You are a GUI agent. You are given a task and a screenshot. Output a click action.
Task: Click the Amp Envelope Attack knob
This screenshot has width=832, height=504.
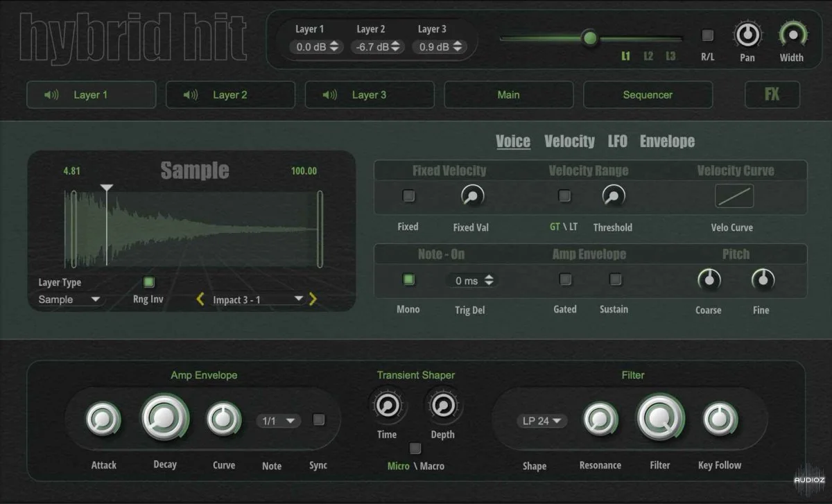[x=103, y=419]
